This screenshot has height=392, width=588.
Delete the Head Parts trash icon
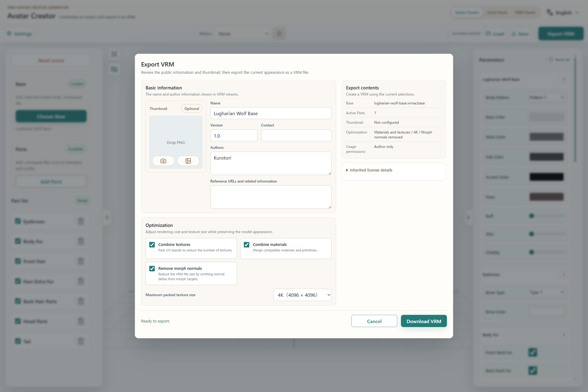pos(81,321)
